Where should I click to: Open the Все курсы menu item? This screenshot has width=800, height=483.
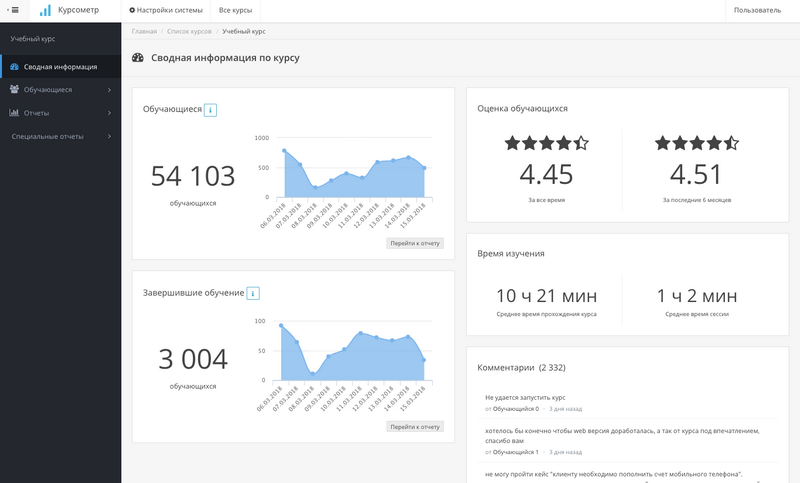(235, 10)
